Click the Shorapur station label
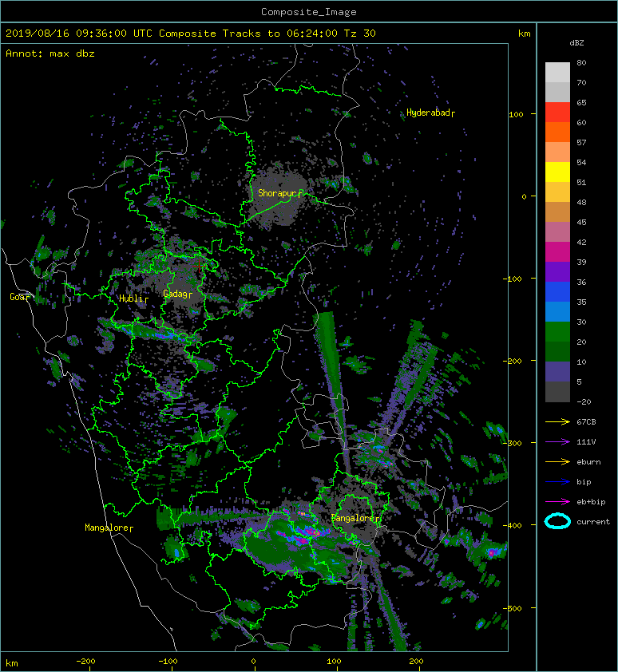The image size is (618, 672). pos(276,193)
